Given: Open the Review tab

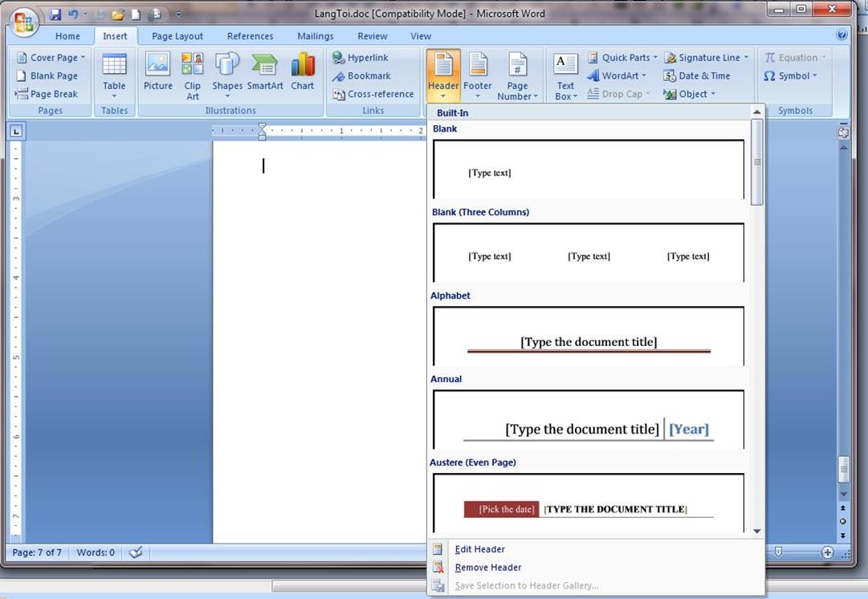Looking at the screenshot, I should click(372, 36).
